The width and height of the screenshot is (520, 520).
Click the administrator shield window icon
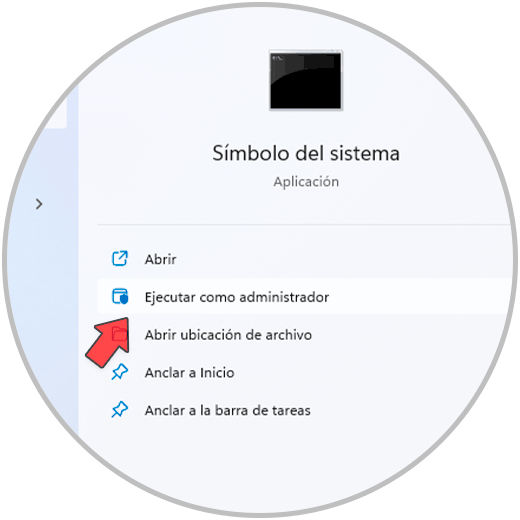[x=120, y=296]
